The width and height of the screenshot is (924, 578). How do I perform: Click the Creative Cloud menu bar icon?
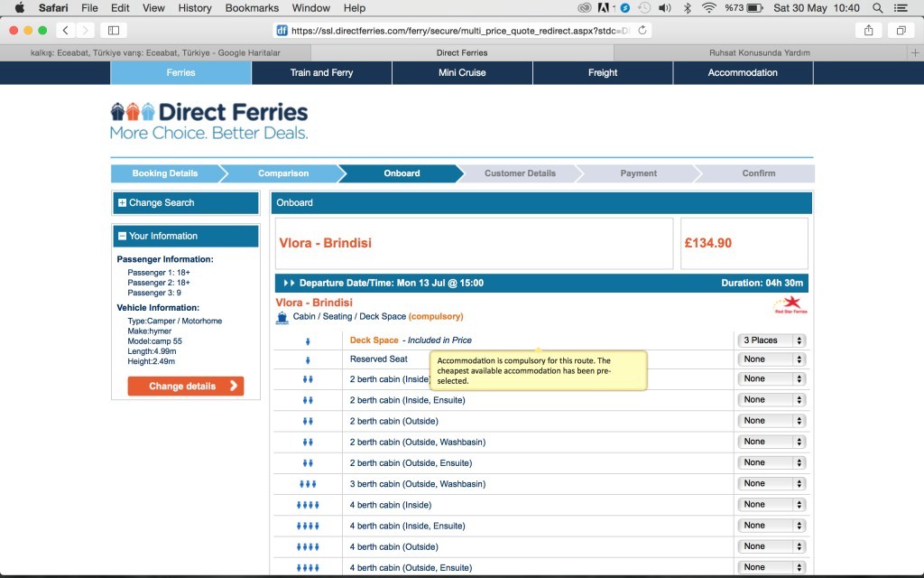[585, 7]
